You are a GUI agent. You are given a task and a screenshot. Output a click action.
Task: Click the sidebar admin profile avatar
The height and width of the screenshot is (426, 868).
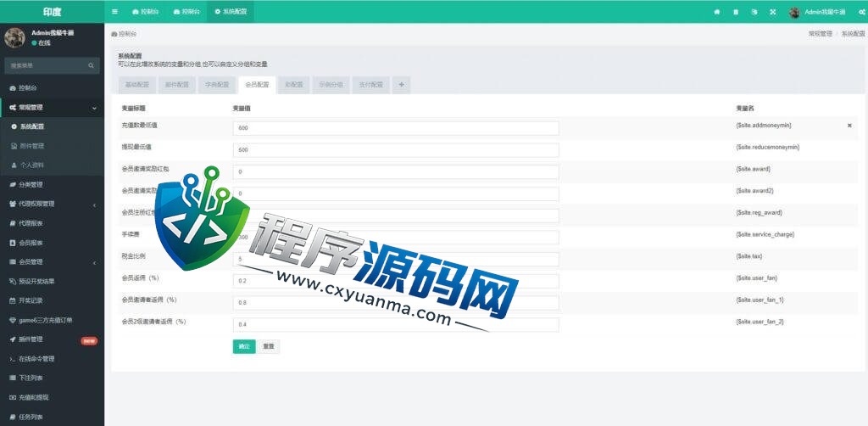click(x=14, y=37)
